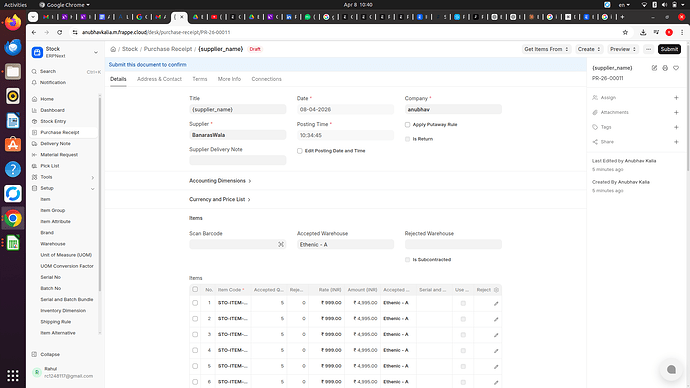Image resolution: width=690 pixels, height=388 pixels.
Task: Collapse the Setup sidebar group
Action: (x=63, y=188)
